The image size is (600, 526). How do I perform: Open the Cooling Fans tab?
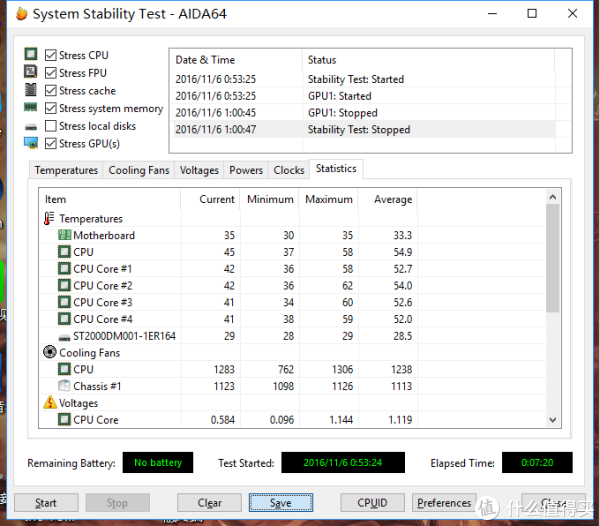[x=139, y=170]
